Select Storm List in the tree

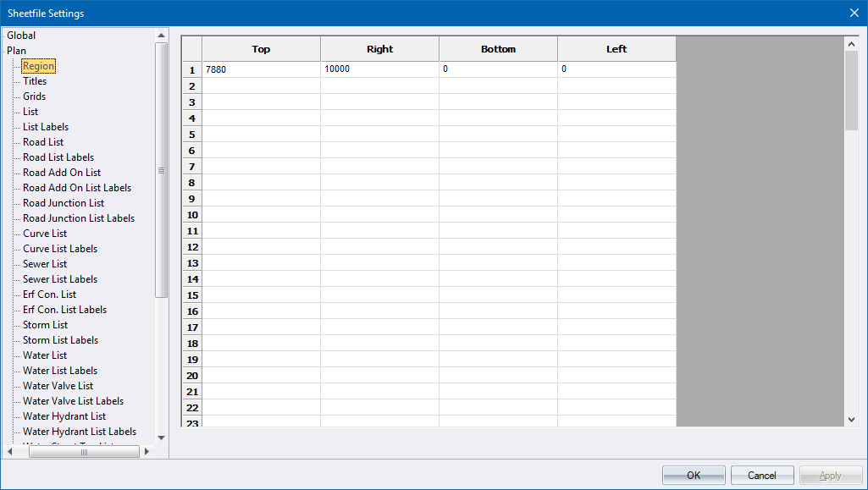pyautogui.click(x=46, y=325)
